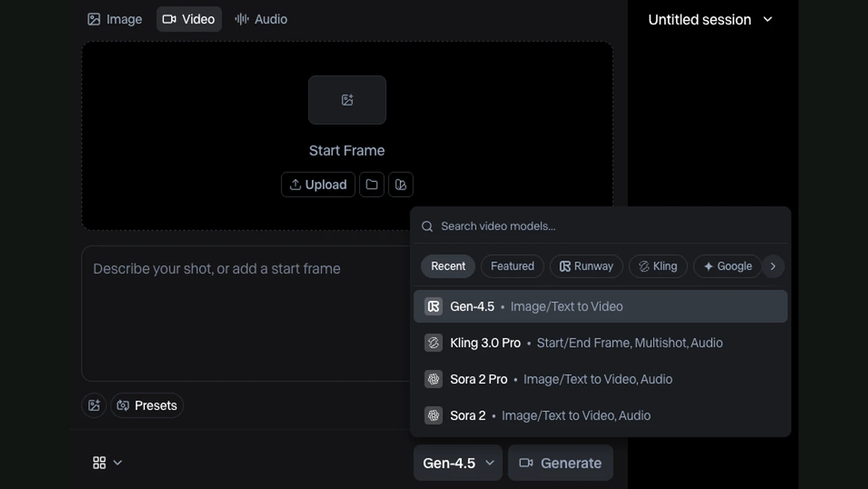Switch to the Audio tab
The image size is (868, 489).
click(x=261, y=19)
